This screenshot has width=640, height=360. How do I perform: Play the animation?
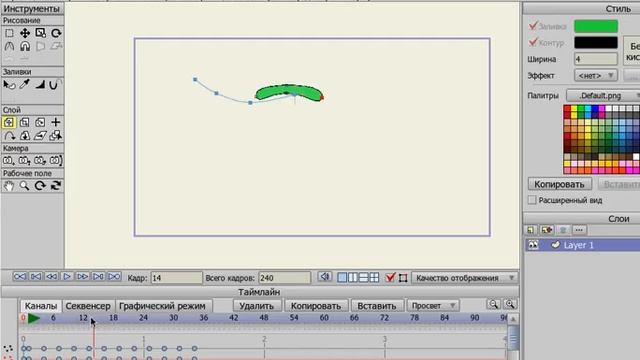click(67, 277)
